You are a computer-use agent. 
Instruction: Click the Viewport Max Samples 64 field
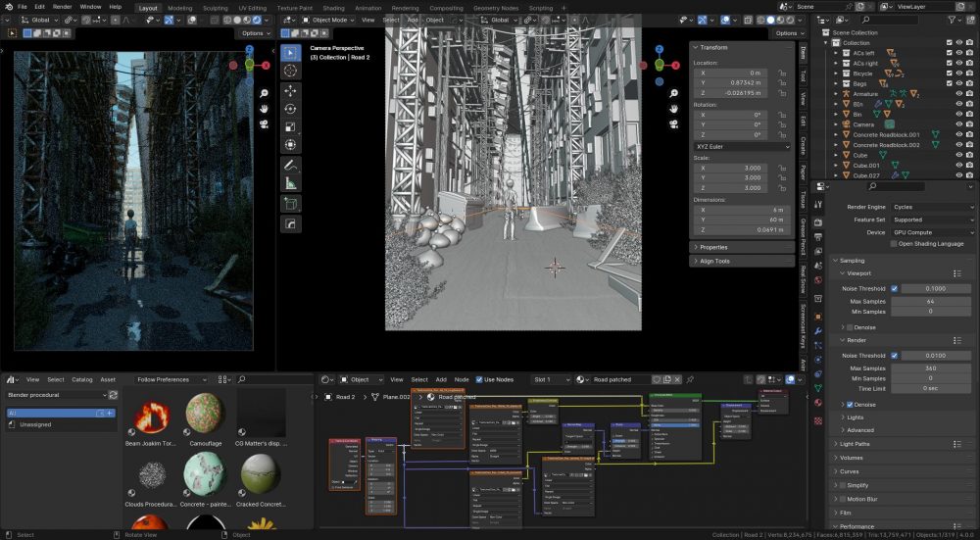click(x=931, y=301)
